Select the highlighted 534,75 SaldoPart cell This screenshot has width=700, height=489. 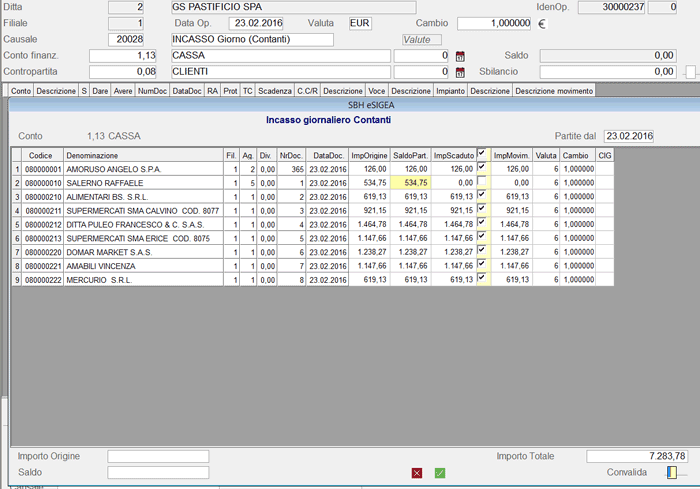coord(410,183)
